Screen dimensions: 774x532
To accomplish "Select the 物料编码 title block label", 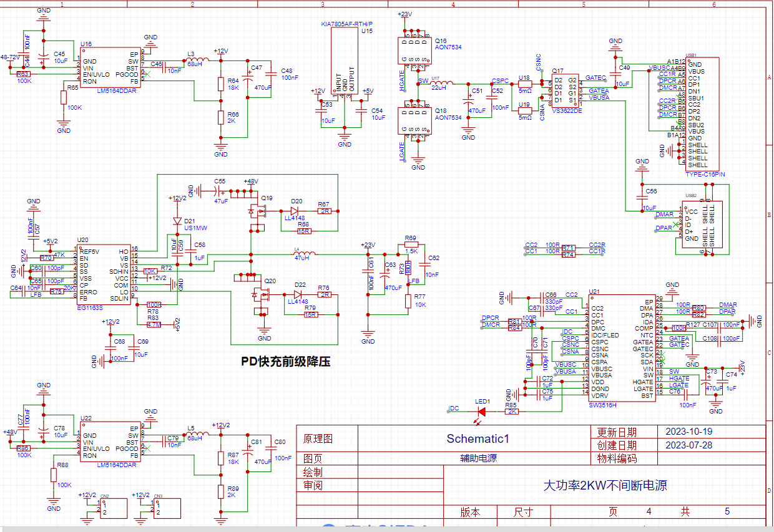I will (x=617, y=458).
